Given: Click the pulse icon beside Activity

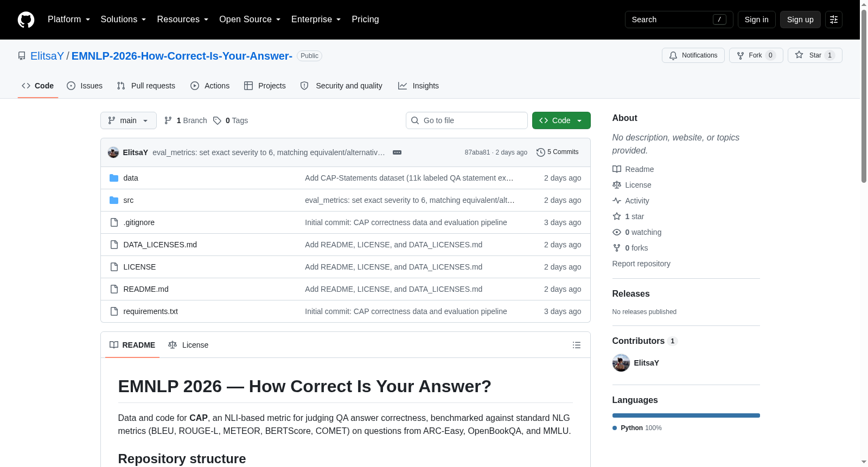Looking at the screenshot, I should (x=617, y=201).
